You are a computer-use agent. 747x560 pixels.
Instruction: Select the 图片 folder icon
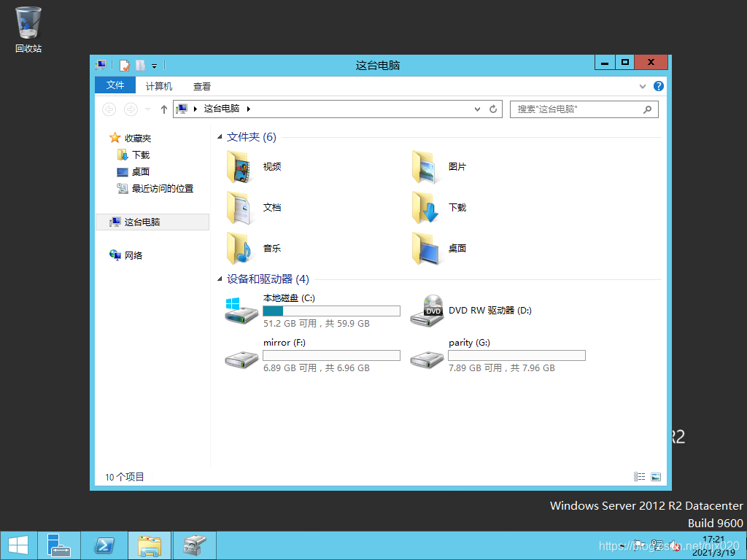(x=425, y=167)
